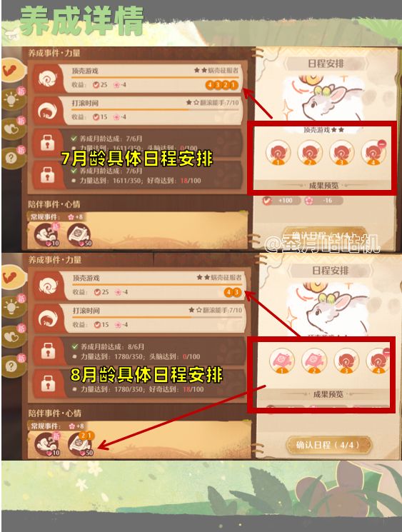Select first snail schedule slot in top 日程安排
The height and width of the screenshot is (532, 402).
point(278,153)
